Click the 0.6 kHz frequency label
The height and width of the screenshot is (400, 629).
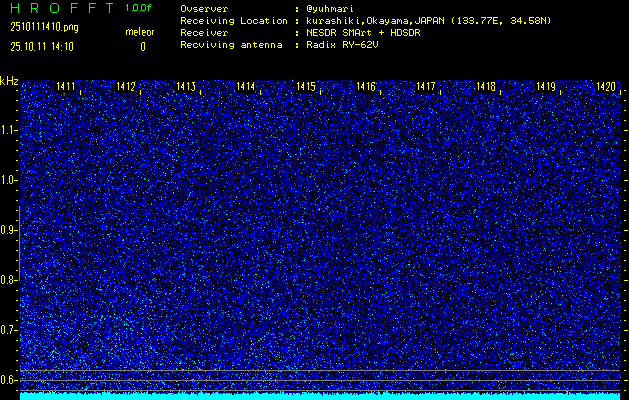coord(9,379)
